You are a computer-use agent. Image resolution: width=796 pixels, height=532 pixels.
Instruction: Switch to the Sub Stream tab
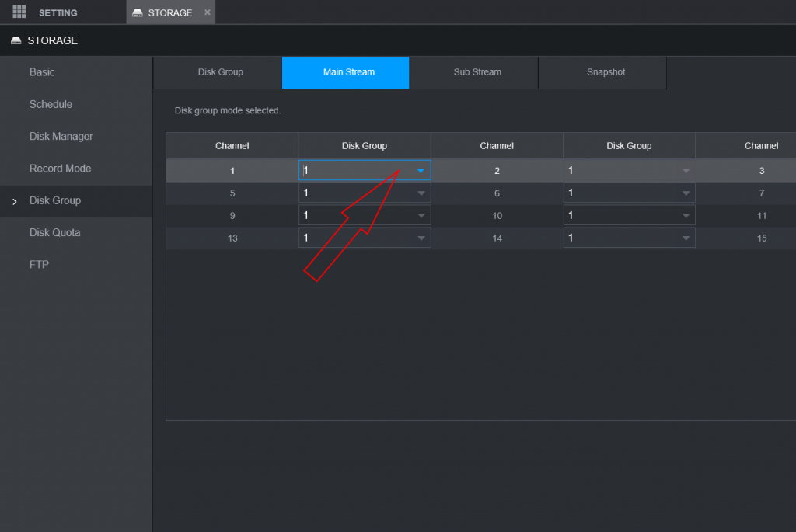tap(477, 72)
